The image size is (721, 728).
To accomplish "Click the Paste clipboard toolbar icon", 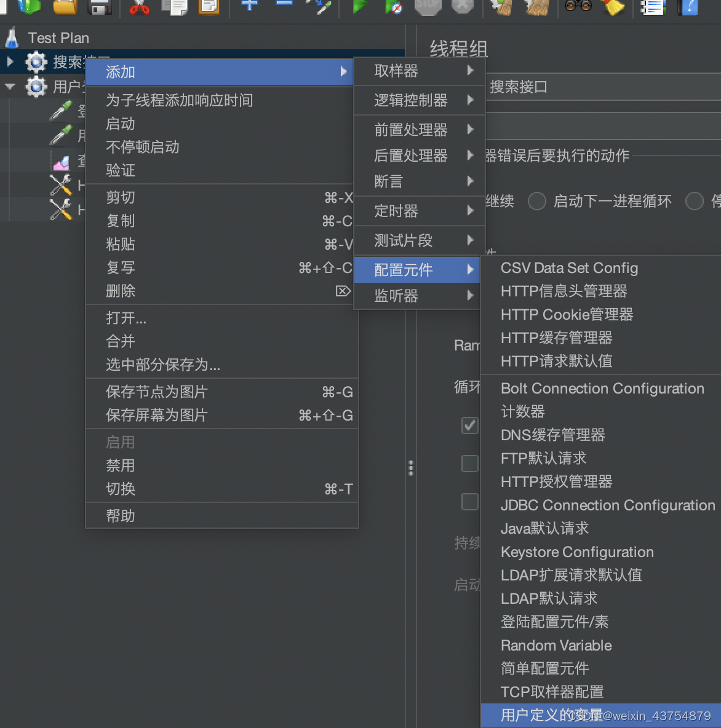I will click(x=209, y=7).
